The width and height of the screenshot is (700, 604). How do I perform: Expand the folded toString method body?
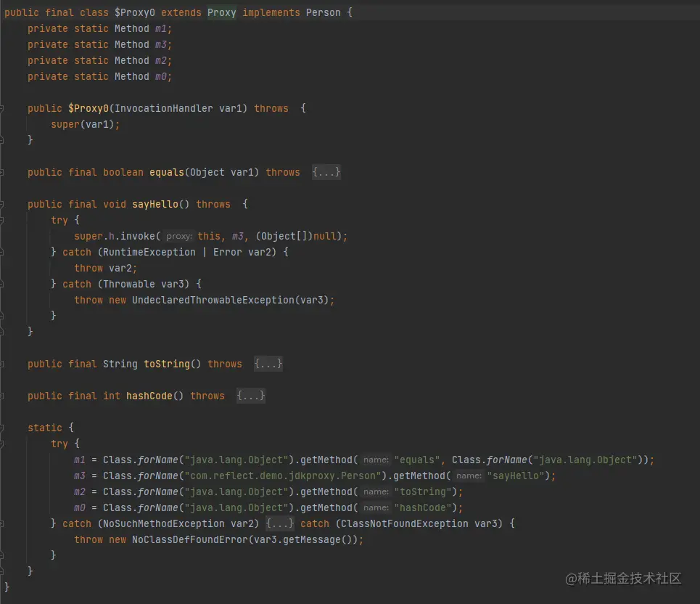268,364
